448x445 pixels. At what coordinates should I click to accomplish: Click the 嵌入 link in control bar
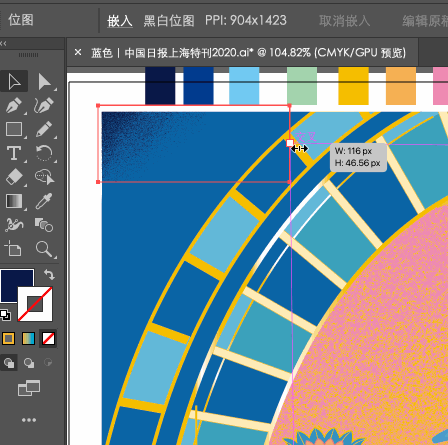pos(120,21)
